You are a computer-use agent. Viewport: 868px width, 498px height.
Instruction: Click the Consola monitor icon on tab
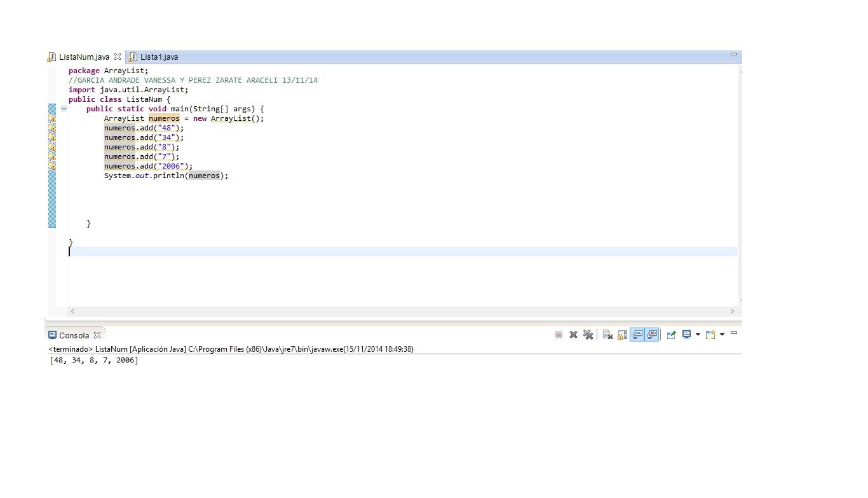point(53,335)
